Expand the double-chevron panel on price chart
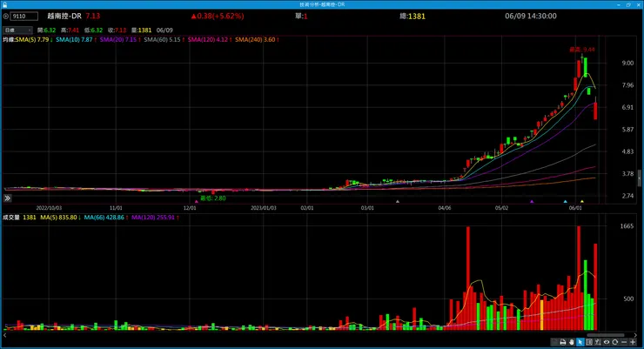 (x=7, y=198)
